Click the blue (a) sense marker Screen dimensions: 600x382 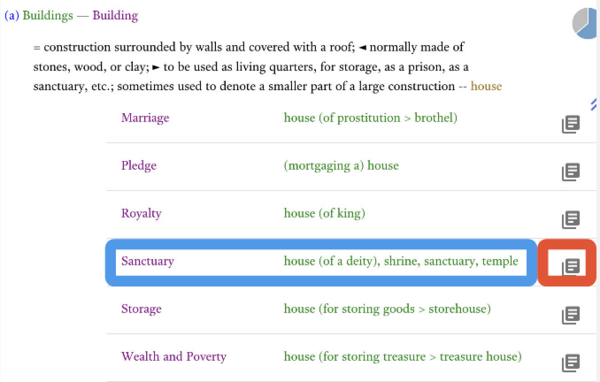pyautogui.click(x=12, y=16)
